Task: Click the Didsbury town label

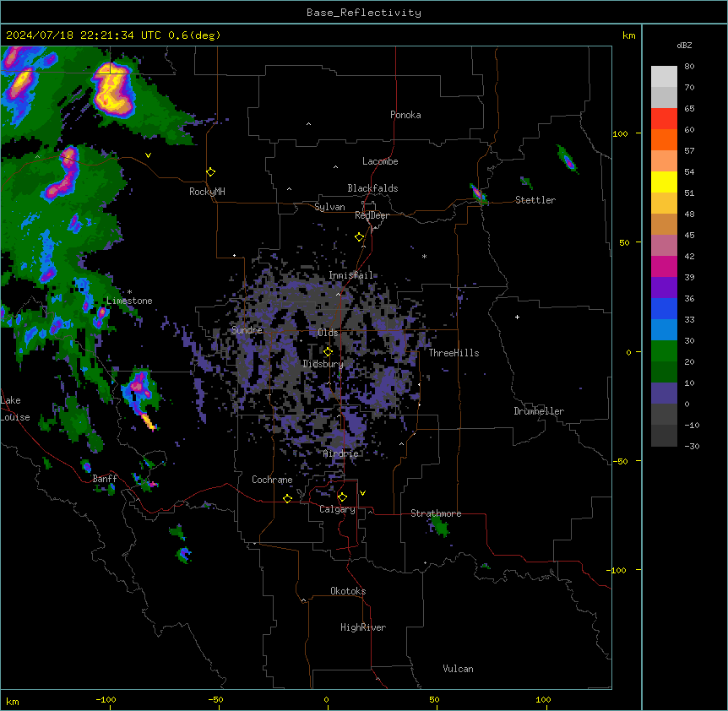Action: coord(323,364)
